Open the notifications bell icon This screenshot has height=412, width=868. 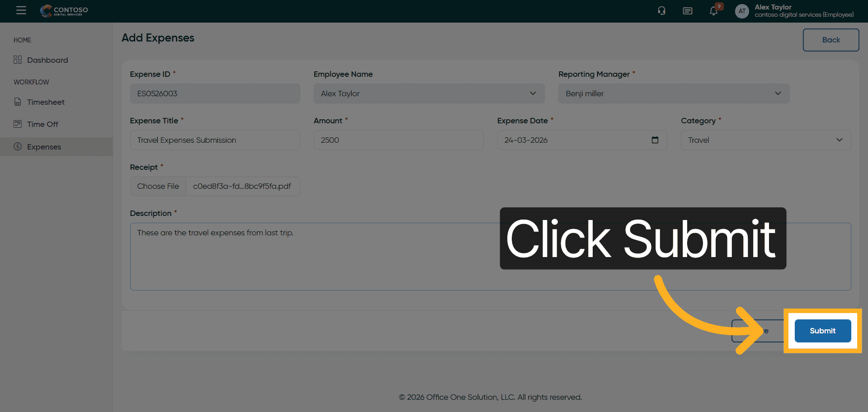[713, 11]
